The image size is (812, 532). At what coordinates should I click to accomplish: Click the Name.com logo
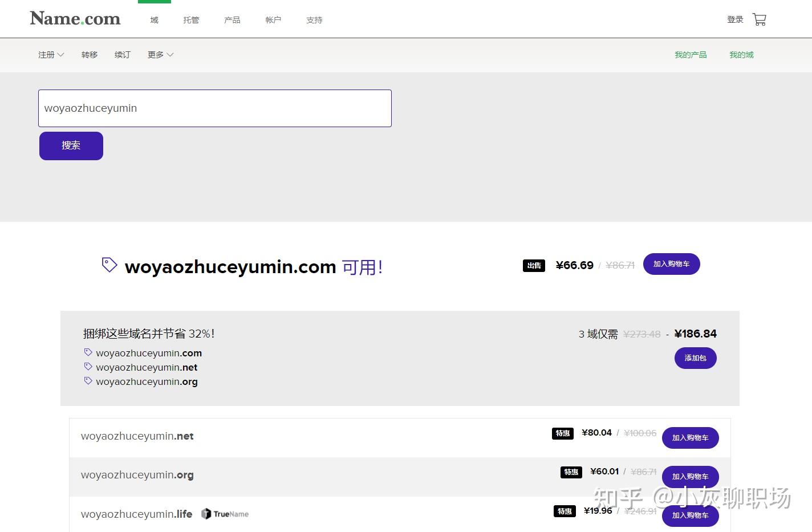coord(75,18)
